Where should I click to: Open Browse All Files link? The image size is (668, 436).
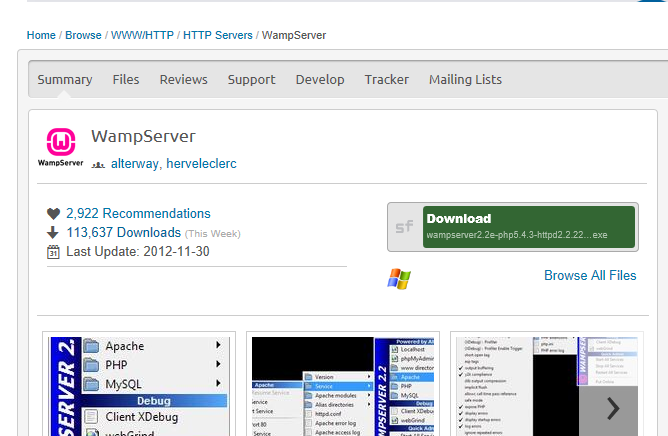[x=590, y=276]
